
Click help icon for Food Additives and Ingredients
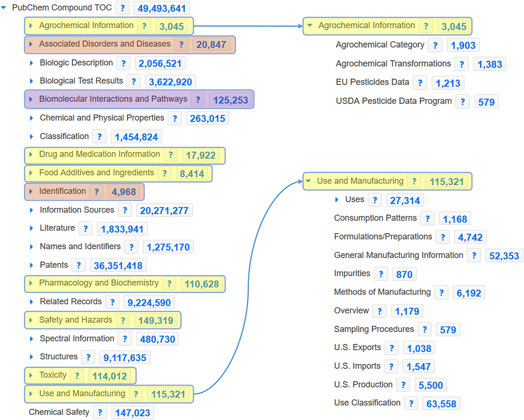pos(165,173)
